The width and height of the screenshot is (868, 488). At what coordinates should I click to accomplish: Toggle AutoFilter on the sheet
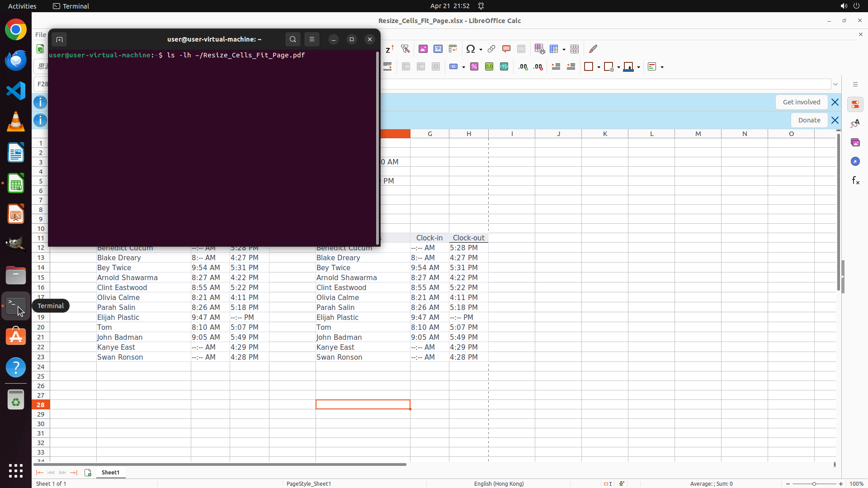tap(406, 49)
